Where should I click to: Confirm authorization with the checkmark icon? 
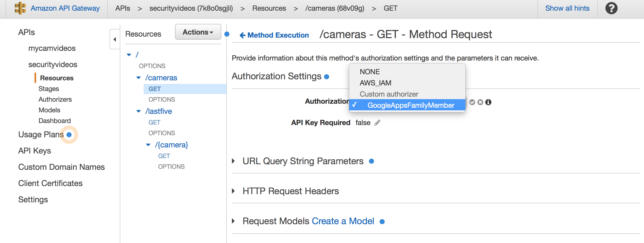coord(472,102)
